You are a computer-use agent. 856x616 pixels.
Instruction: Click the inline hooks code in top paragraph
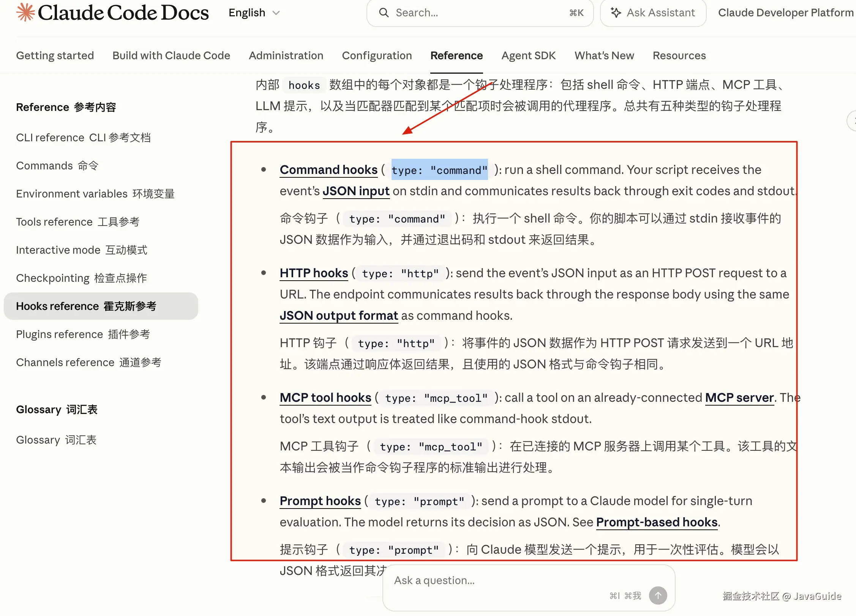click(x=304, y=85)
